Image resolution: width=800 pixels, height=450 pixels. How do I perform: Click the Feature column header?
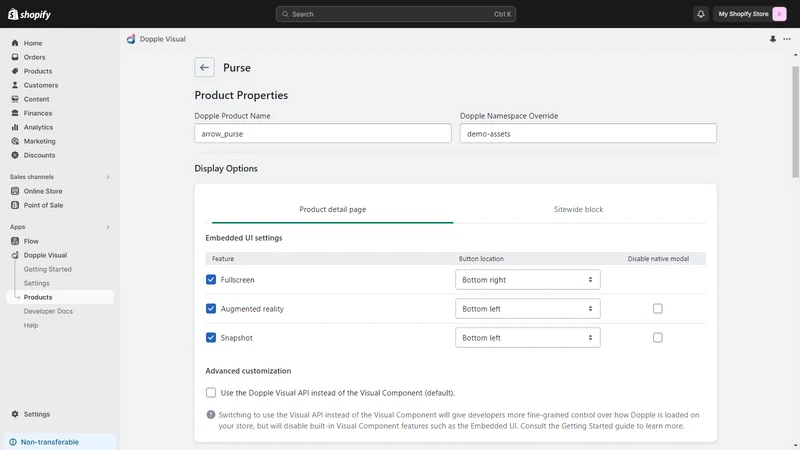(x=223, y=259)
